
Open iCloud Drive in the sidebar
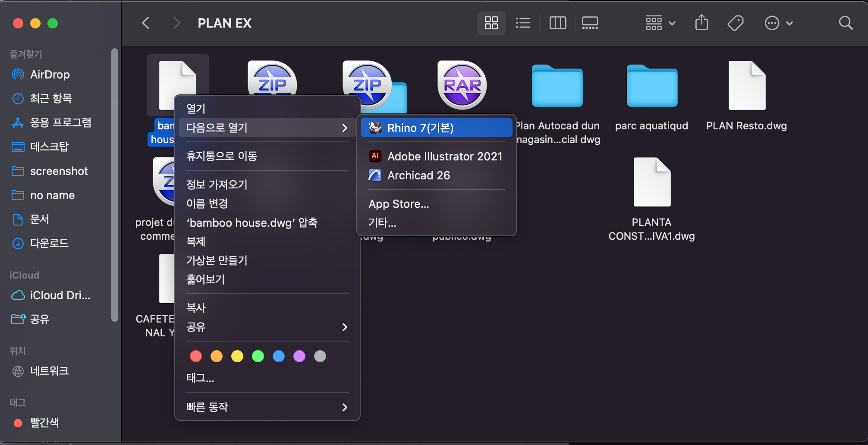click(x=60, y=295)
